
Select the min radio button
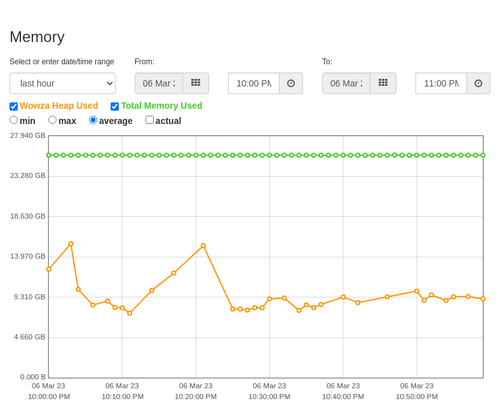[x=13, y=120]
